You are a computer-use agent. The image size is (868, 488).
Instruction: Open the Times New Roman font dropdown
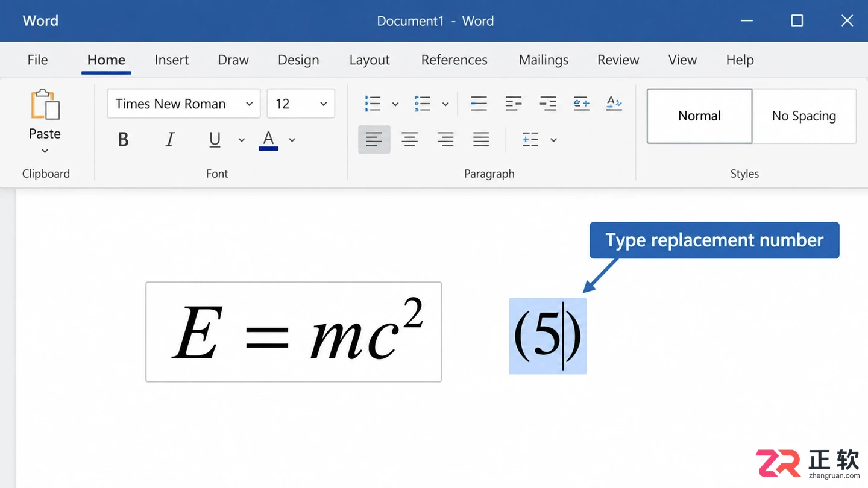(249, 104)
